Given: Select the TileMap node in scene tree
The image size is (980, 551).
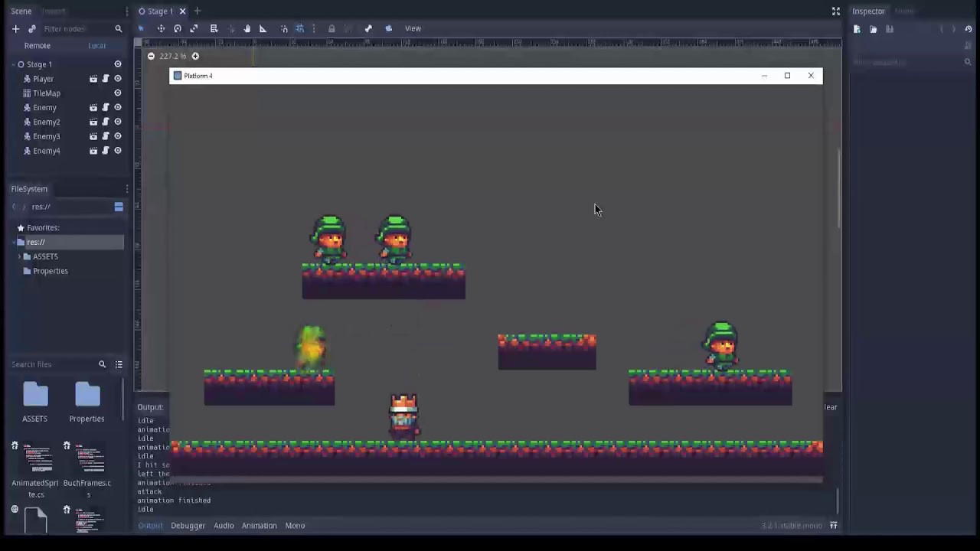Looking at the screenshot, I should 46,93.
